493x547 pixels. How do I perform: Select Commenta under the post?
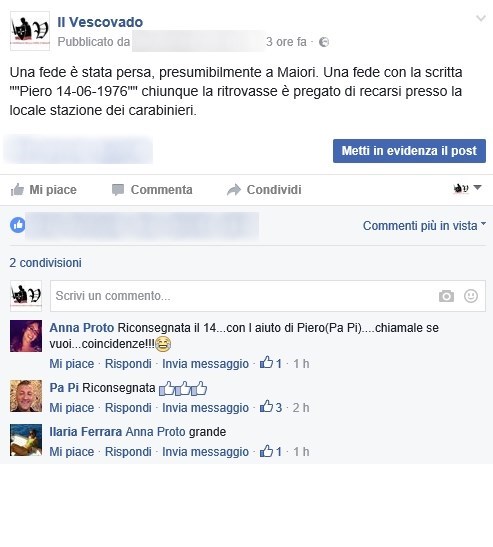point(152,190)
